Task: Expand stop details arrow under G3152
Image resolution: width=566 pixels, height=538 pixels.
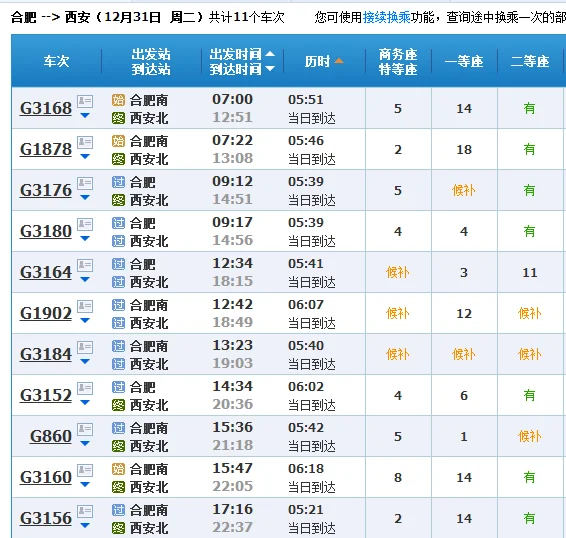Action: pos(85,402)
